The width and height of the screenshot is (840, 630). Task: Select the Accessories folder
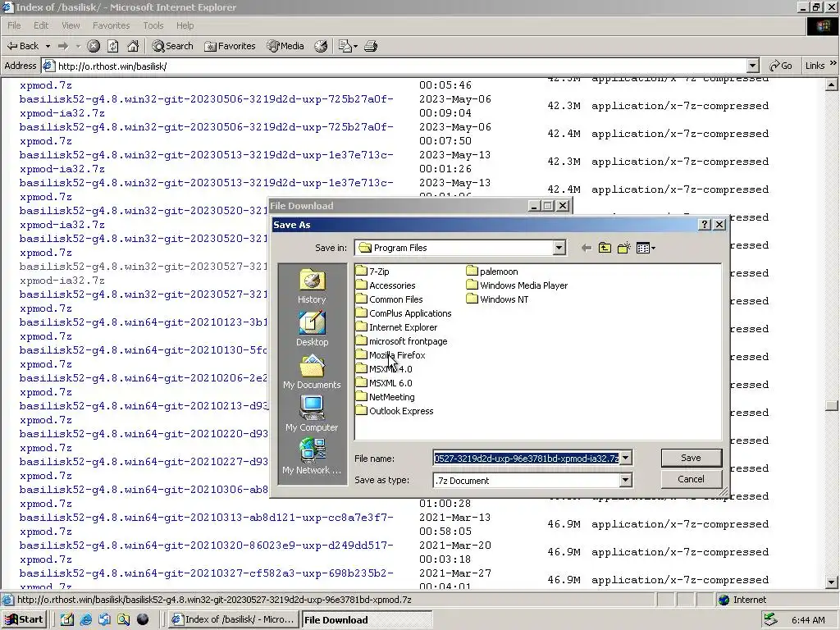(x=386, y=285)
